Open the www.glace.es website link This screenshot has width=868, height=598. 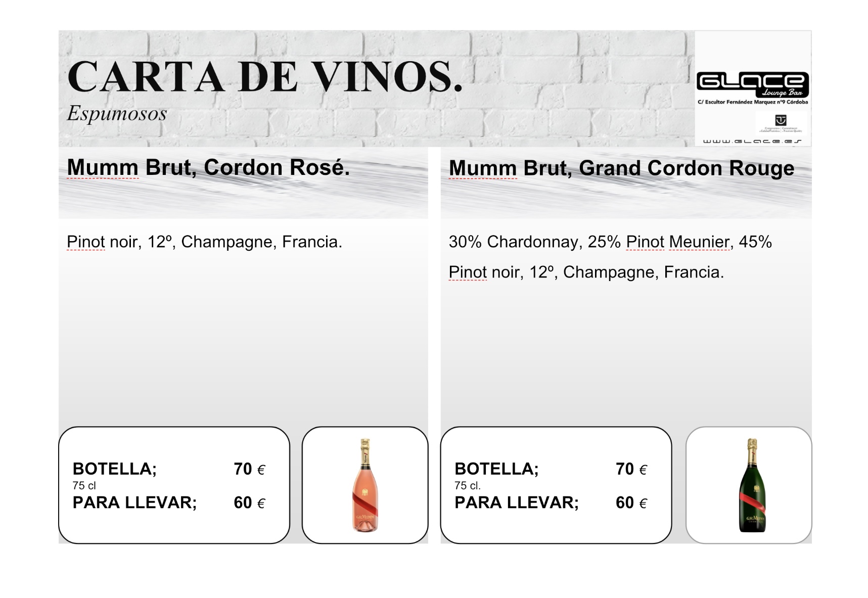(x=752, y=141)
